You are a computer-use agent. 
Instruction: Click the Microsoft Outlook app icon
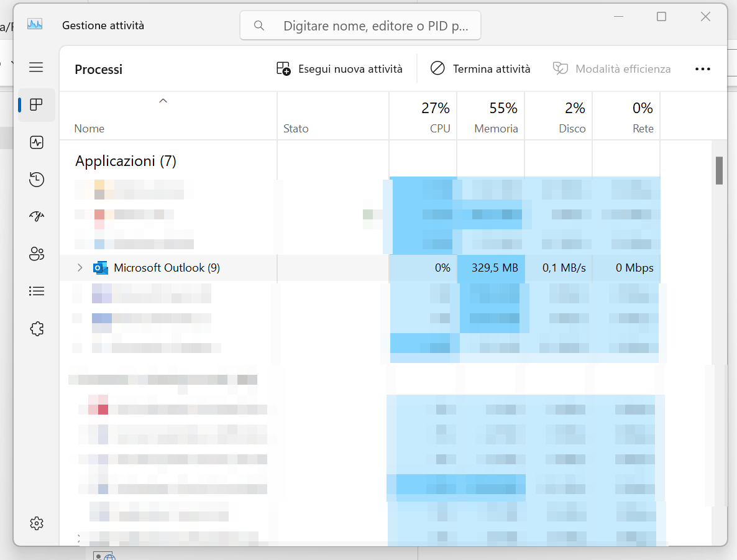tap(100, 268)
